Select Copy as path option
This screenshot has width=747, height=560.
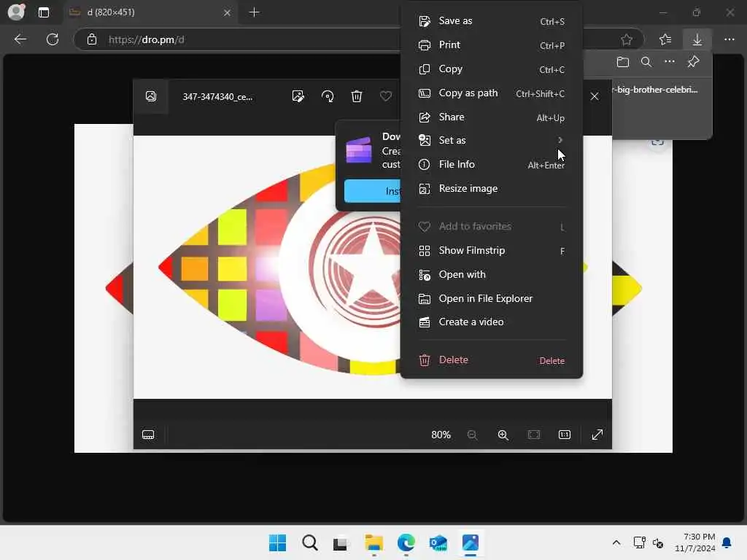click(491, 93)
